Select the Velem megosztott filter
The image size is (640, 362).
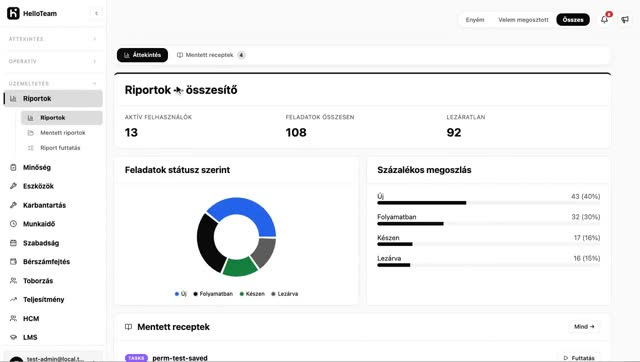pos(523,20)
